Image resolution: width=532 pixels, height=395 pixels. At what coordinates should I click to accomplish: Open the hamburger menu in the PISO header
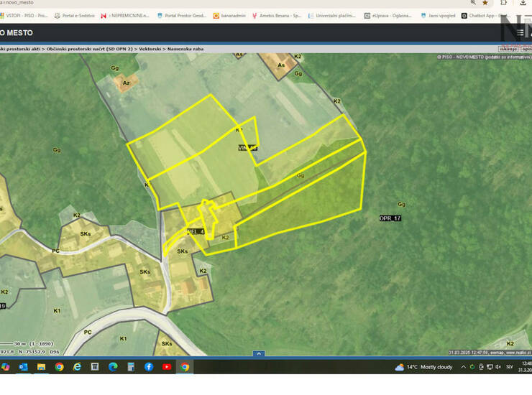520,32
